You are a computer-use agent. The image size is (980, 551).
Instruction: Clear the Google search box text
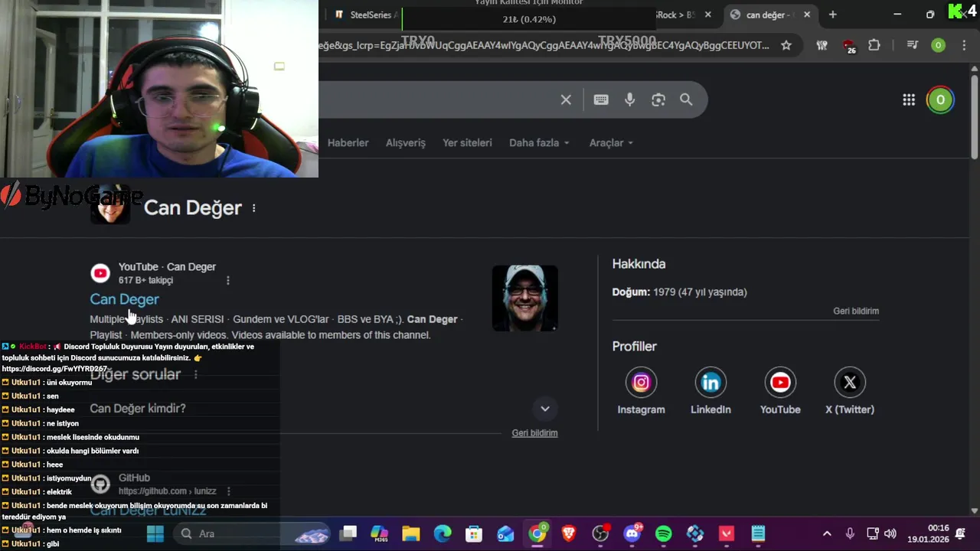click(x=566, y=99)
